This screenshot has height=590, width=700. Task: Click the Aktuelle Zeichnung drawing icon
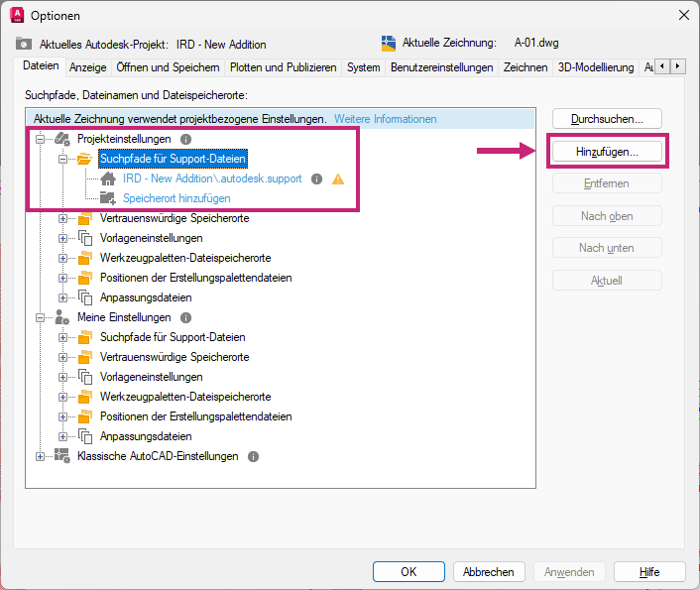389,44
